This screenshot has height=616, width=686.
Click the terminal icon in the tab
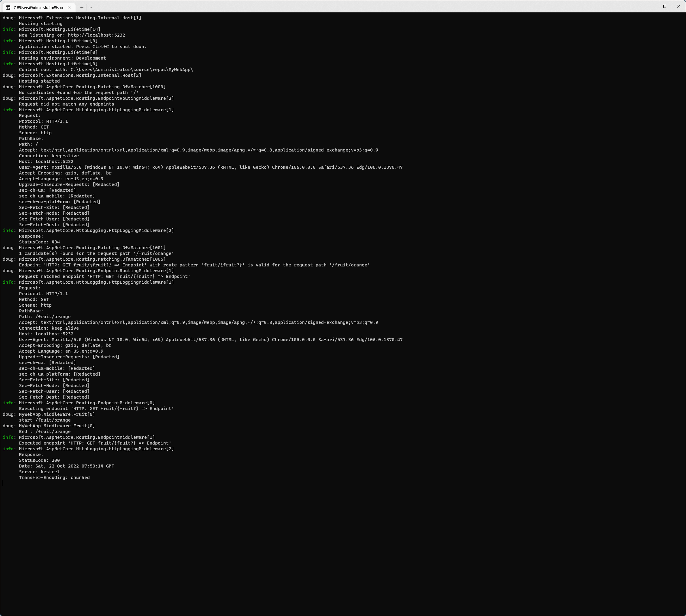[8, 8]
